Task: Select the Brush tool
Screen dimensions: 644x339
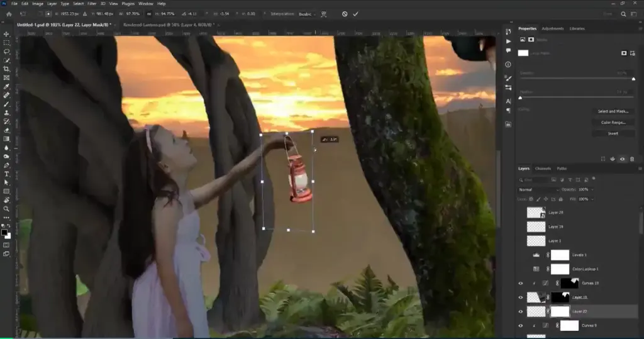Action: coord(6,104)
